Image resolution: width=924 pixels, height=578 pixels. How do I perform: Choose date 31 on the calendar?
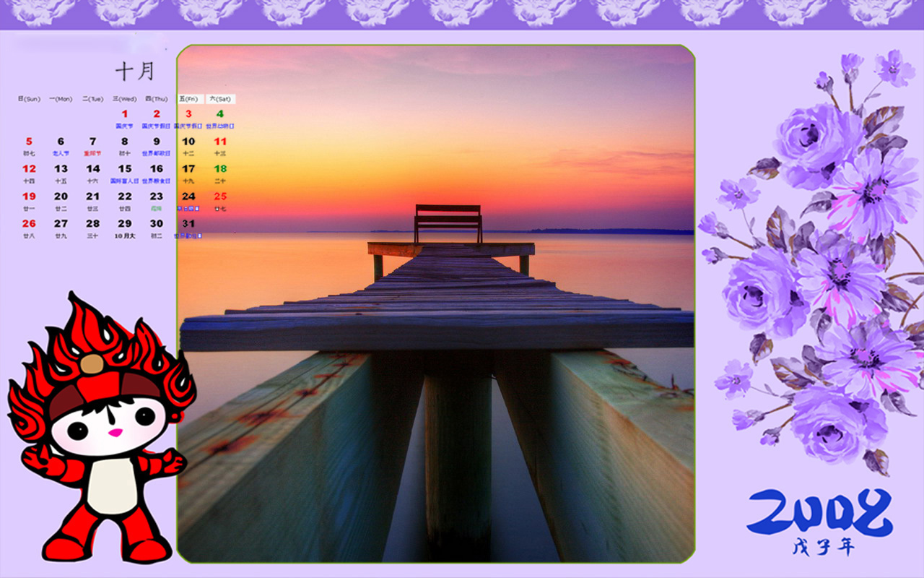(188, 224)
